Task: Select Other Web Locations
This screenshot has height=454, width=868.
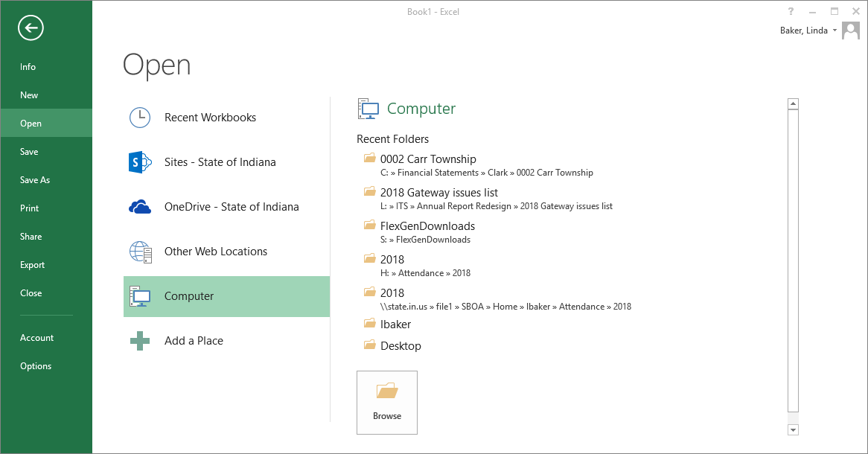Action: click(x=226, y=252)
